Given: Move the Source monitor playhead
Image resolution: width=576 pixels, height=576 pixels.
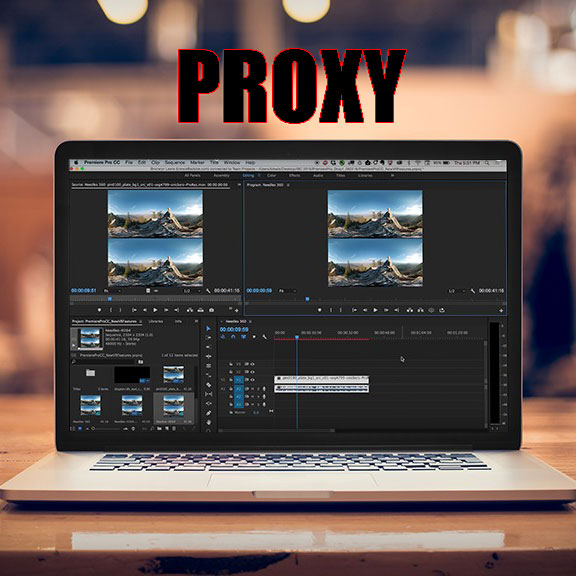Looking at the screenshot, I should click(x=109, y=299).
